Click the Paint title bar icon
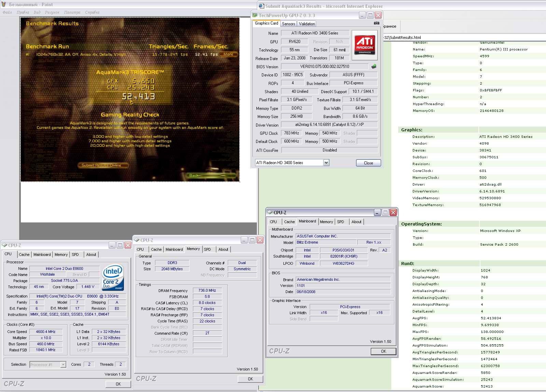 pos(4,4)
